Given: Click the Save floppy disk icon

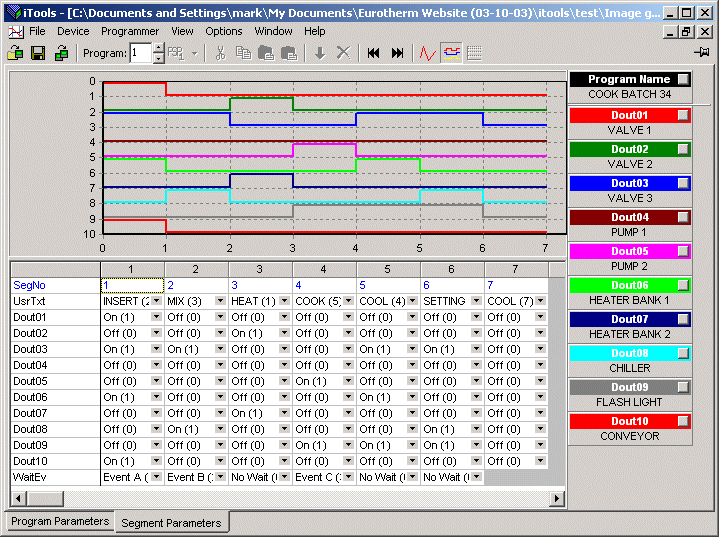Looking at the screenshot, I should click(x=38, y=53).
